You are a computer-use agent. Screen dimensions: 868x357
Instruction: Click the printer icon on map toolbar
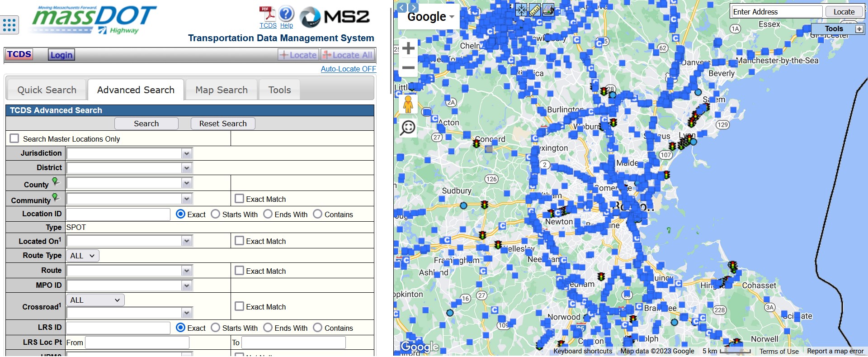[548, 10]
